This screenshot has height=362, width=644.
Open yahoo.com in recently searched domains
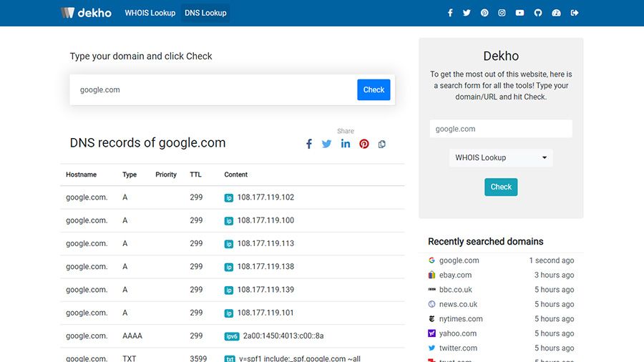click(457, 333)
